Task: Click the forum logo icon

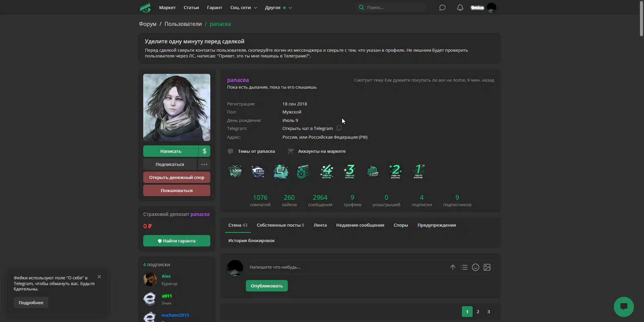Action: click(x=145, y=7)
